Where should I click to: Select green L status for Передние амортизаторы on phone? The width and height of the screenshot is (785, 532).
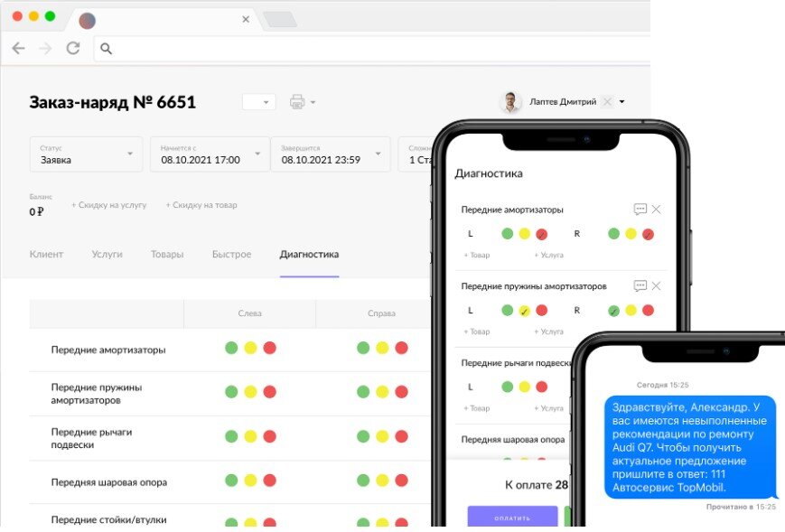(507, 234)
